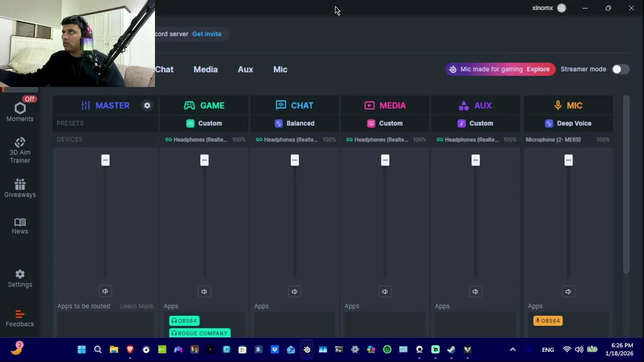This screenshot has height=362, width=644.
Task: Click the Get invite link
Action: (207, 34)
